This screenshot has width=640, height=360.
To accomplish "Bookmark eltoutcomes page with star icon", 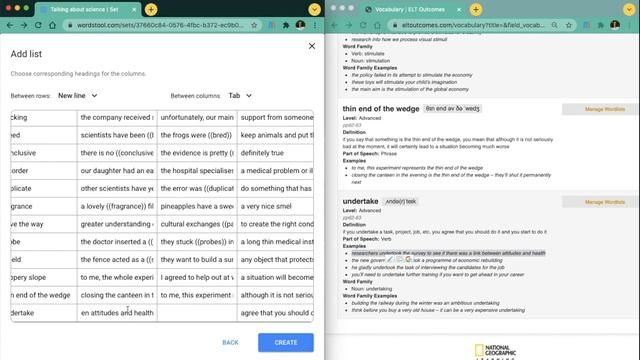I will 569,25.
